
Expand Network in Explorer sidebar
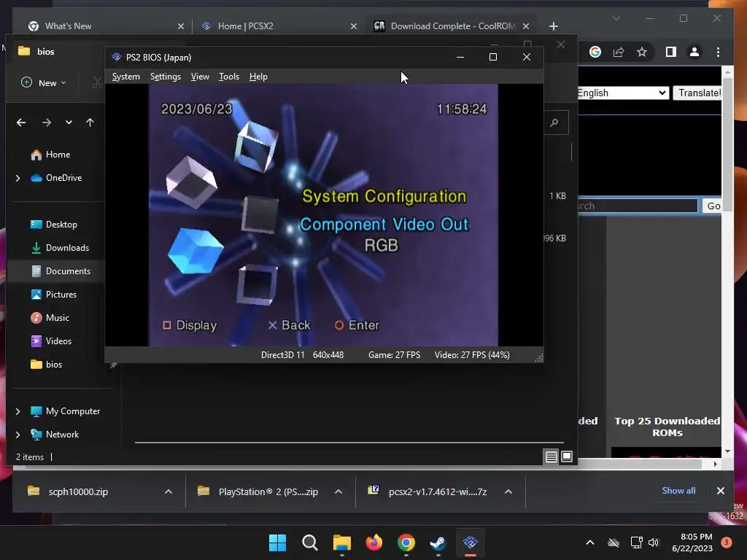(x=18, y=435)
